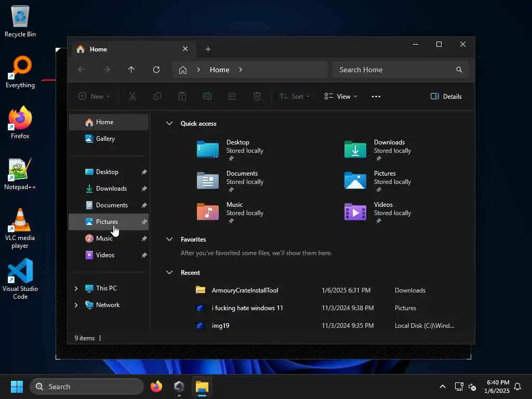Click the home icon in address bar
Screen dimensions: 532x399
[x=183, y=70]
